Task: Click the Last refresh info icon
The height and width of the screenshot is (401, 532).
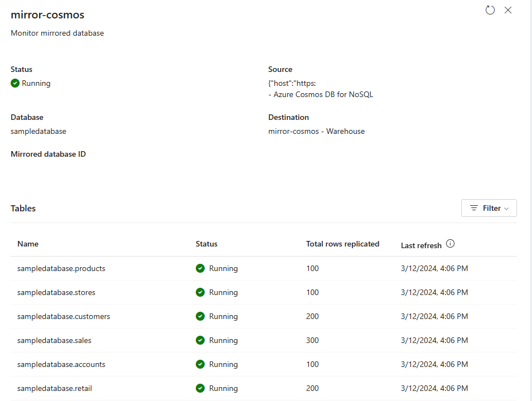Action: point(450,244)
